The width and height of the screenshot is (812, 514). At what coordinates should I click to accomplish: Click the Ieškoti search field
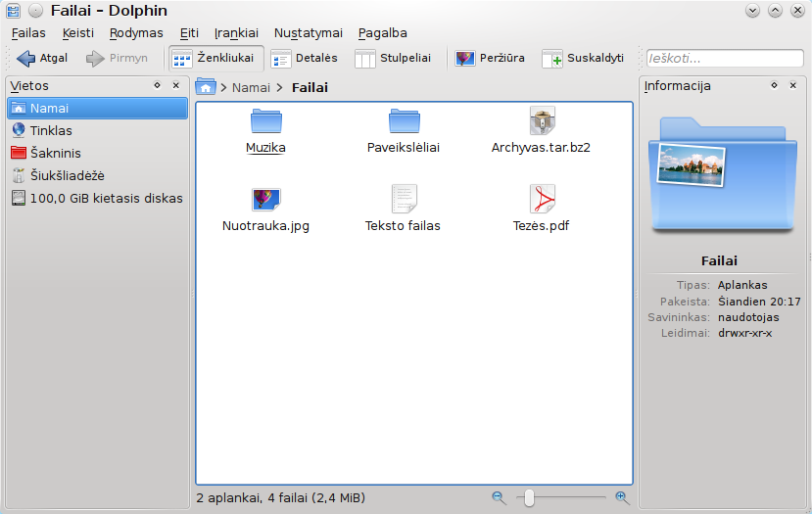coord(724,59)
